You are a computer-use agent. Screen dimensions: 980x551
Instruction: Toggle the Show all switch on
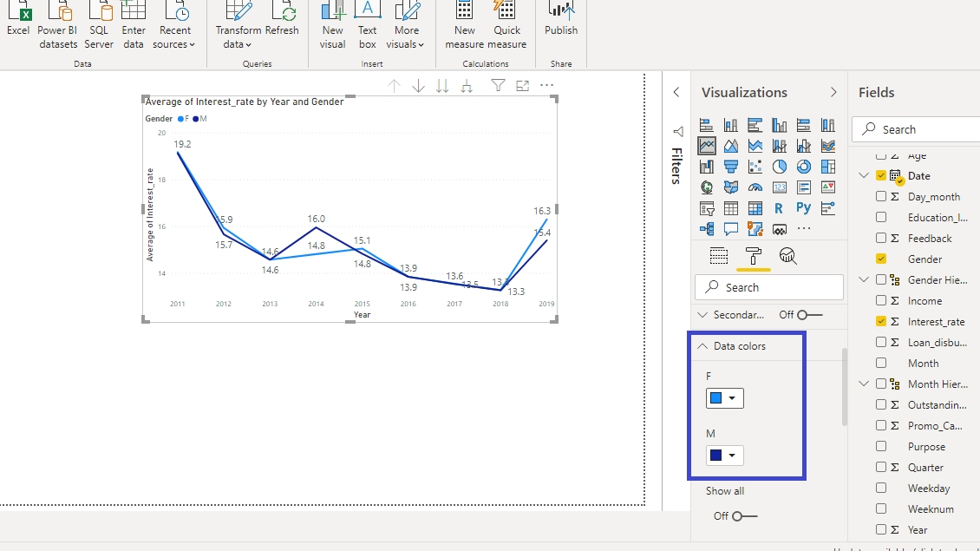744,516
